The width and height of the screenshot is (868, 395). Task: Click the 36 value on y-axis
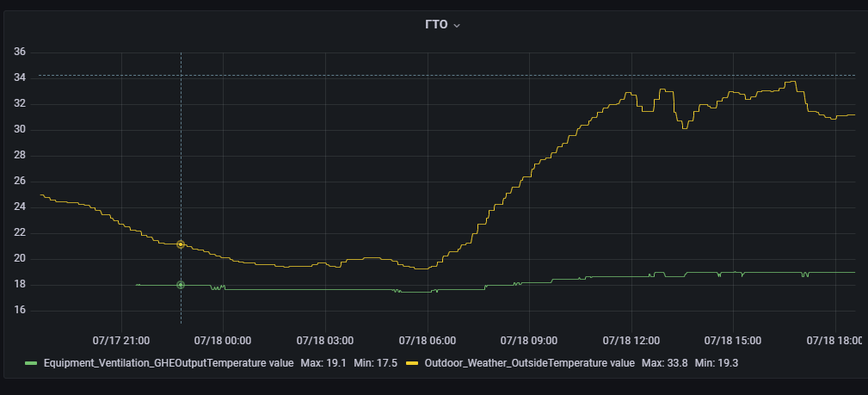pos(21,52)
